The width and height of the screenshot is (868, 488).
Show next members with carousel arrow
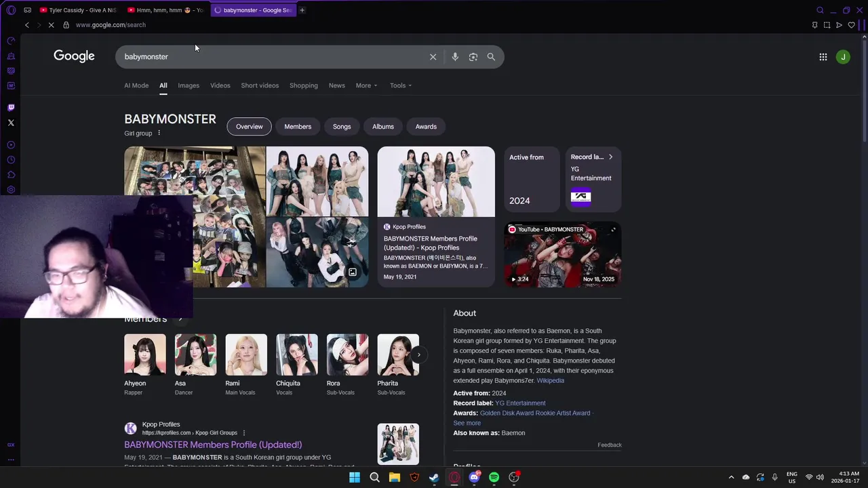point(418,354)
